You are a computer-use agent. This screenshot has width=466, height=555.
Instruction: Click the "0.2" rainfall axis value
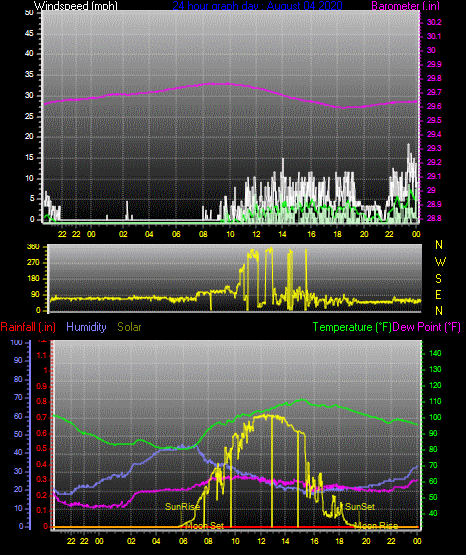coord(42,495)
